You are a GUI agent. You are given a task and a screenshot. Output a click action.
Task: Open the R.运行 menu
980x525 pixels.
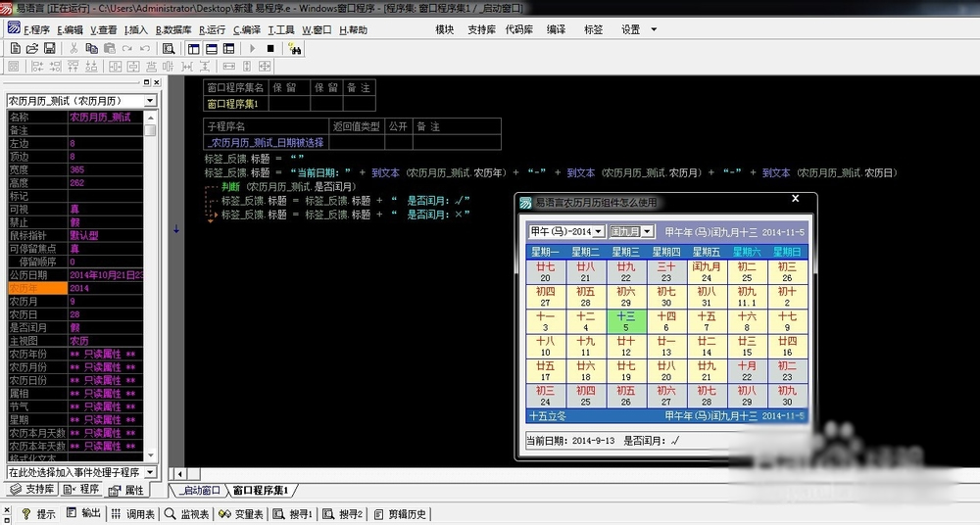213,30
